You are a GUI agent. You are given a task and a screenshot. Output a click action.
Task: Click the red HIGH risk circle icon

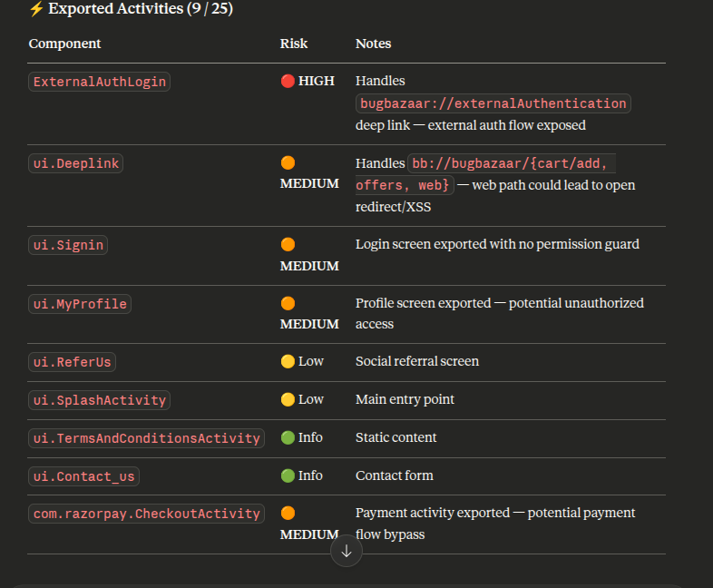point(288,81)
